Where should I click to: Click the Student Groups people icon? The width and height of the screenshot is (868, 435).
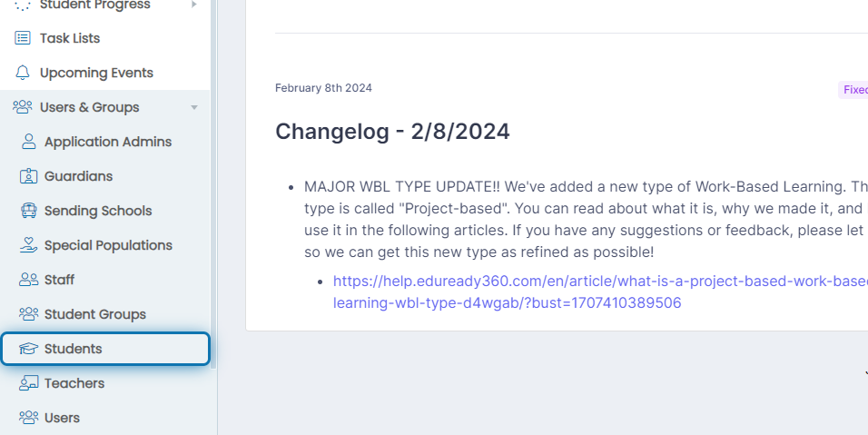pos(29,314)
